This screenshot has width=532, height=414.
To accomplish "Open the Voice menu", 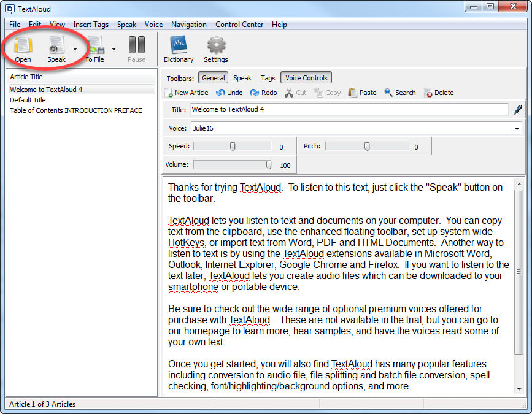I will click(153, 25).
